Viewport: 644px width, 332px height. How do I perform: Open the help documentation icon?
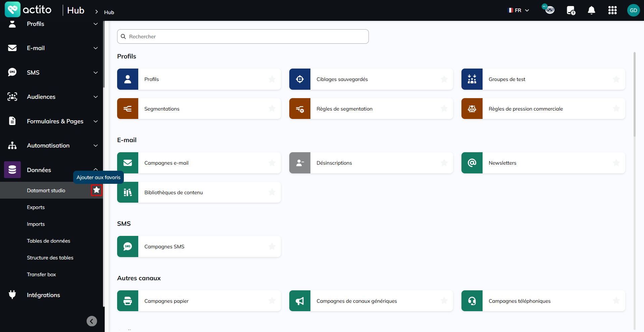(x=571, y=10)
